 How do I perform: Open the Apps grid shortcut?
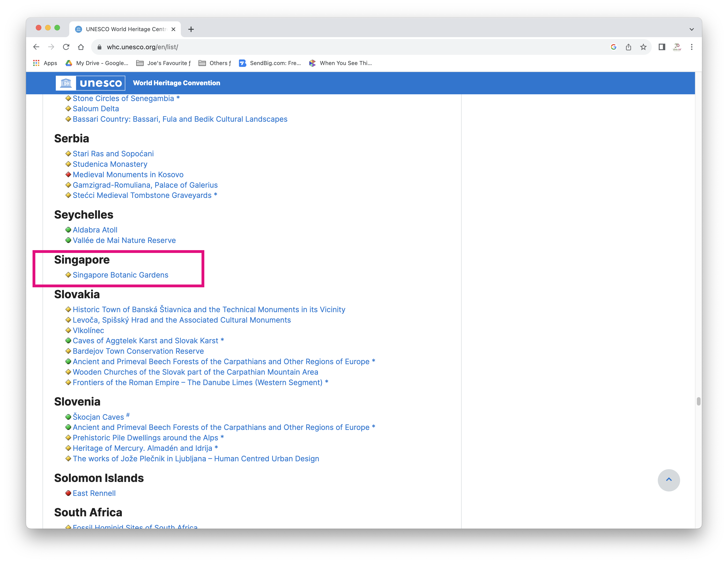(x=45, y=63)
